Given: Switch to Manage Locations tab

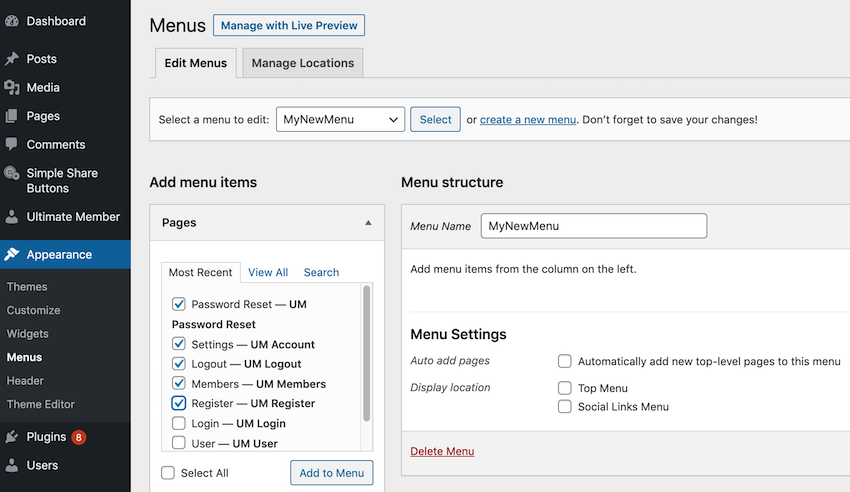Looking at the screenshot, I should (x=302, y=63).
